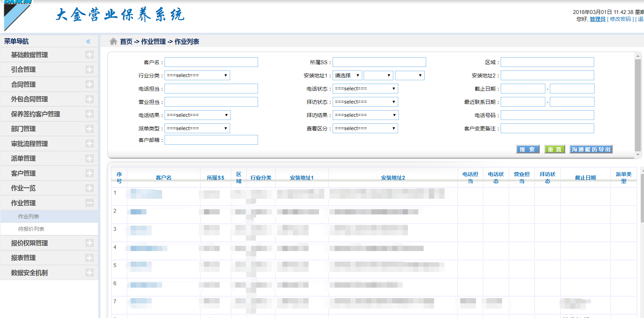Expand 客户管理 plus icon
This screenshot has width=644, height=318.
click(89, 173)
